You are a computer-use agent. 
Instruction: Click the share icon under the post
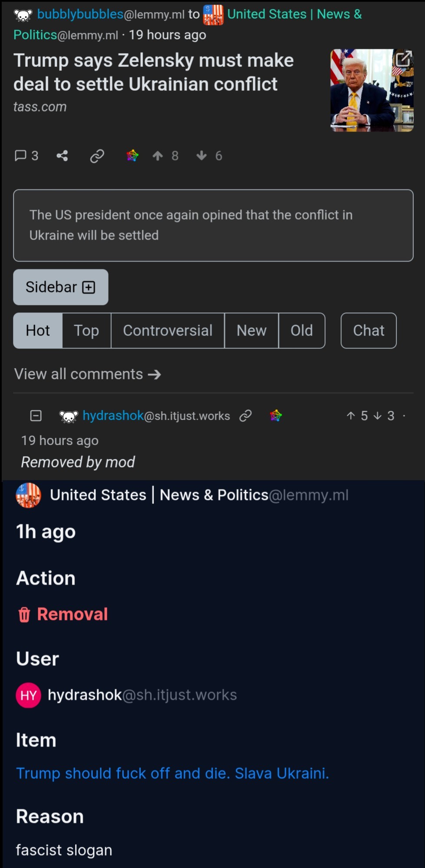62,155
